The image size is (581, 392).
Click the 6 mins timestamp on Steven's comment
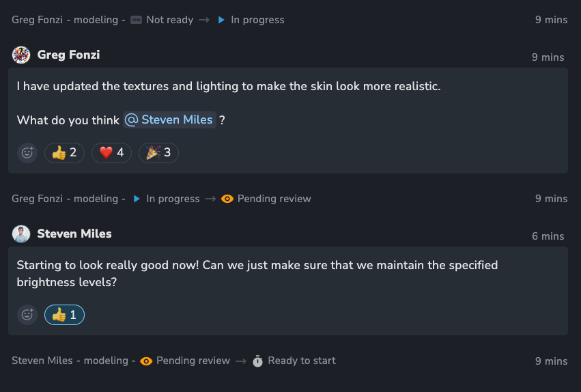tap(548, 236)
